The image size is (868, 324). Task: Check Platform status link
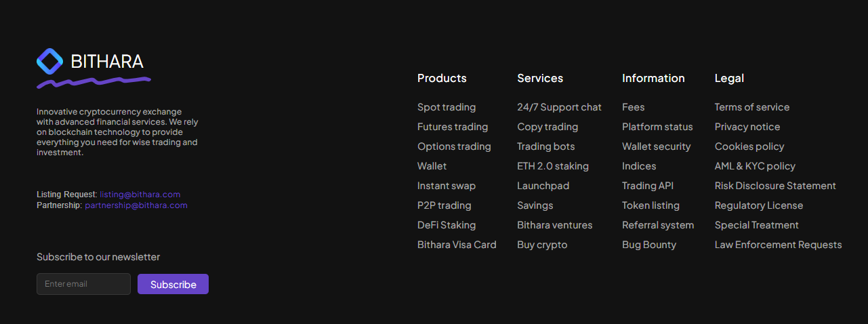coord(657,127)
